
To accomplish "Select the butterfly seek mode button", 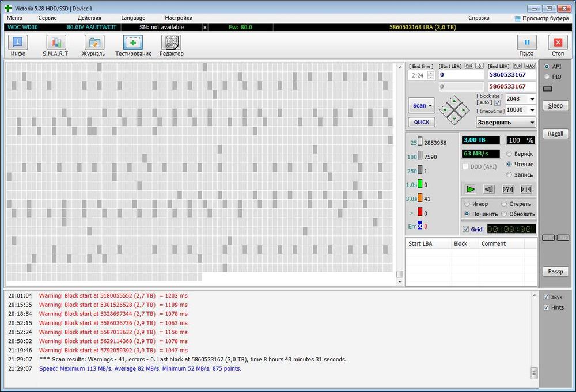I will click(526, 189).
